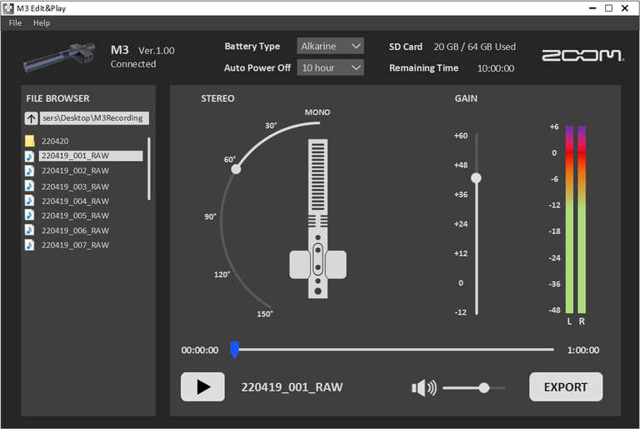The height and width of the screenshot is (429, 640).
Task: Select the file 220419_006_RAW
Action: tap(75, 231)
